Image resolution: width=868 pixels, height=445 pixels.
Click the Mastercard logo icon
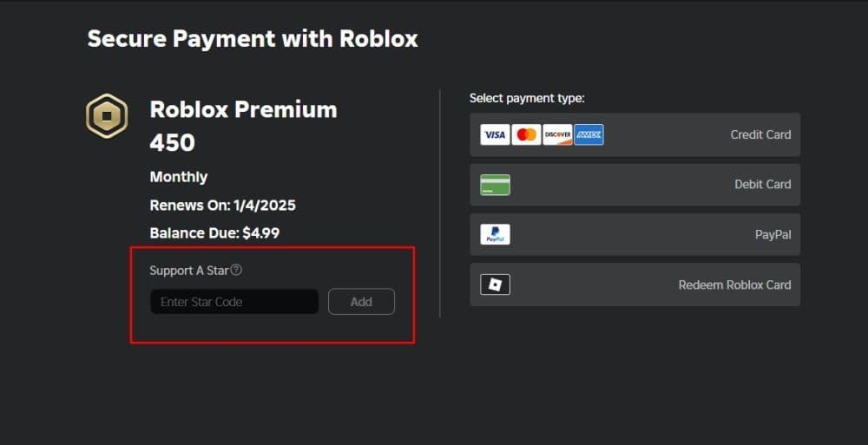coord(526,134)
